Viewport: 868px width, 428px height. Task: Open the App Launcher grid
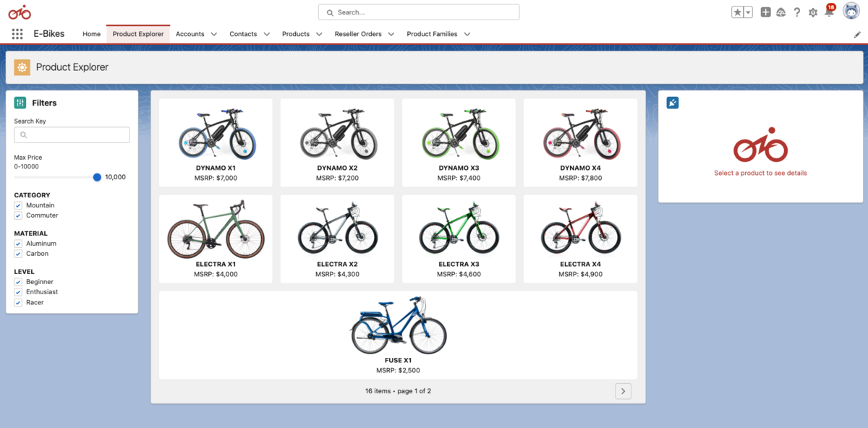(x=17, y=34)
